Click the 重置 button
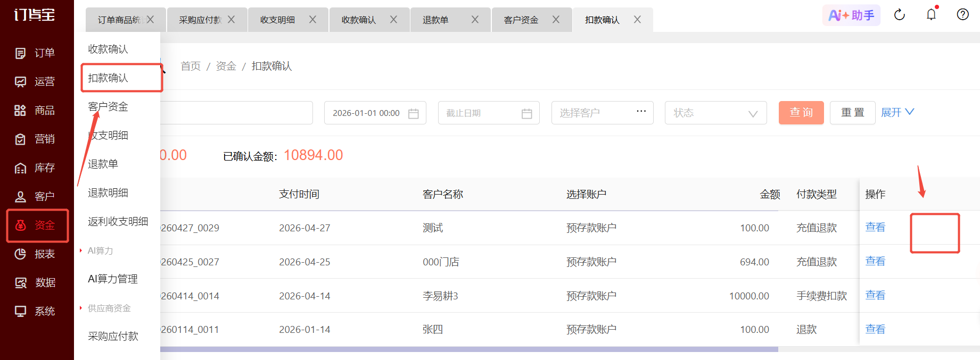Image resolution: width=980 pixels, height=360 pixels. (853, 113)
